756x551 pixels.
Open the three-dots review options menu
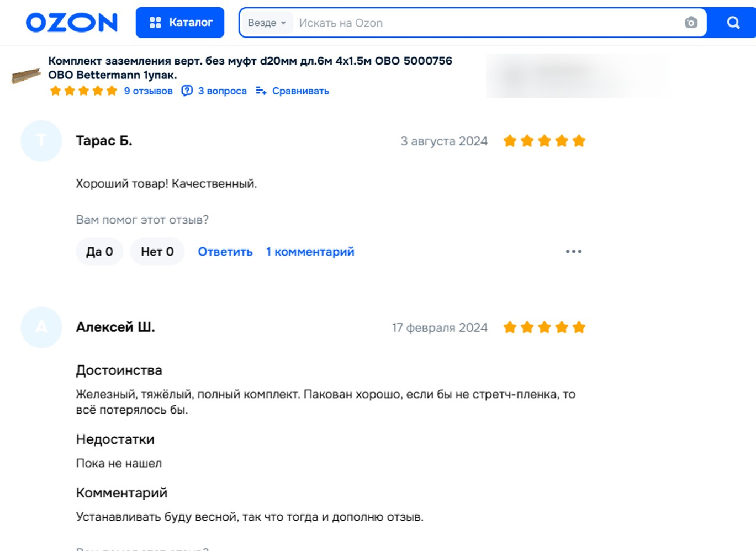tap(574, 252)
